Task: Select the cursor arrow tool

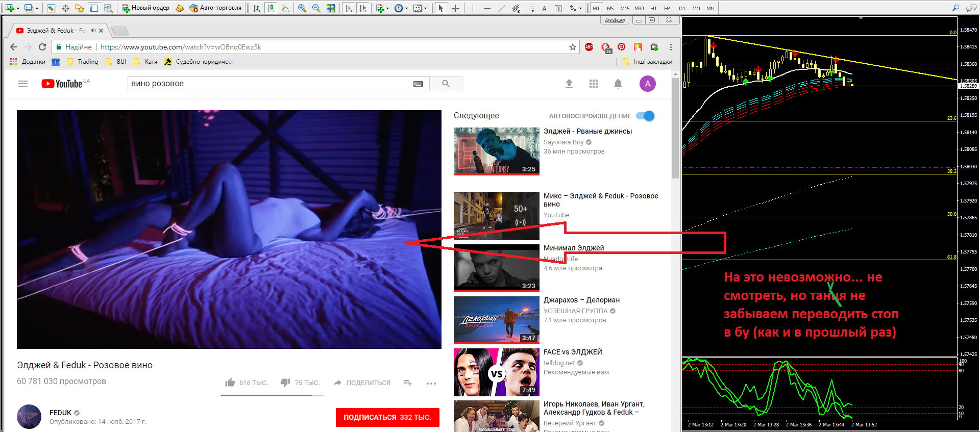Action: (441, 8)
